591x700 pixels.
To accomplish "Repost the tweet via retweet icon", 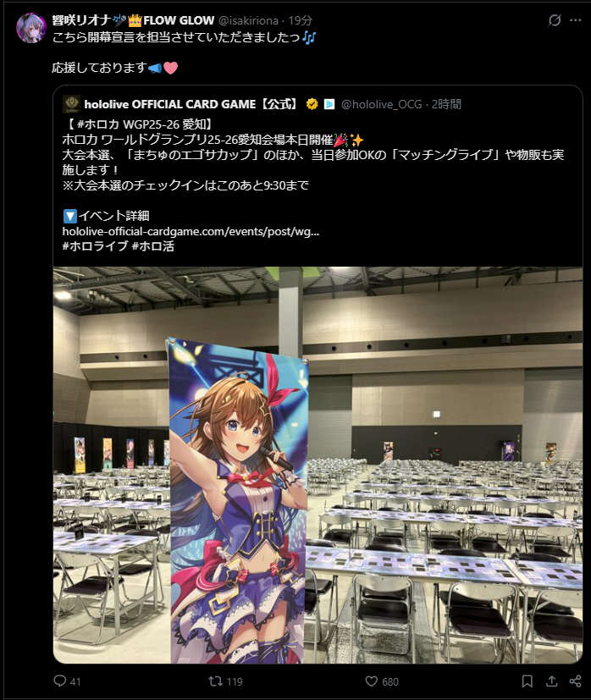I will pos(215,681).
